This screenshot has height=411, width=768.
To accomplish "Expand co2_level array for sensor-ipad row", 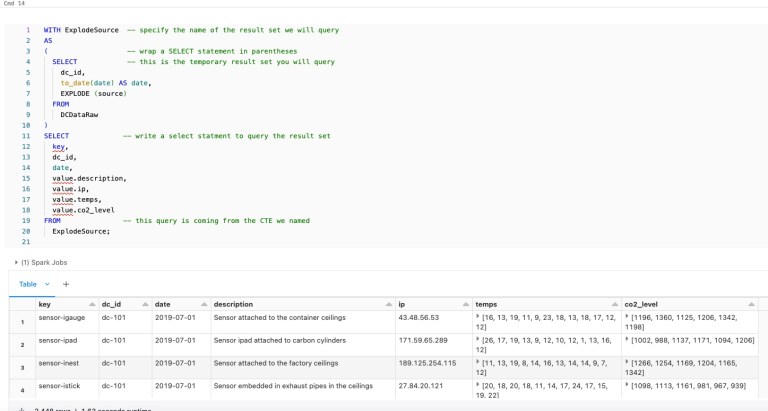I will (627, 339).
